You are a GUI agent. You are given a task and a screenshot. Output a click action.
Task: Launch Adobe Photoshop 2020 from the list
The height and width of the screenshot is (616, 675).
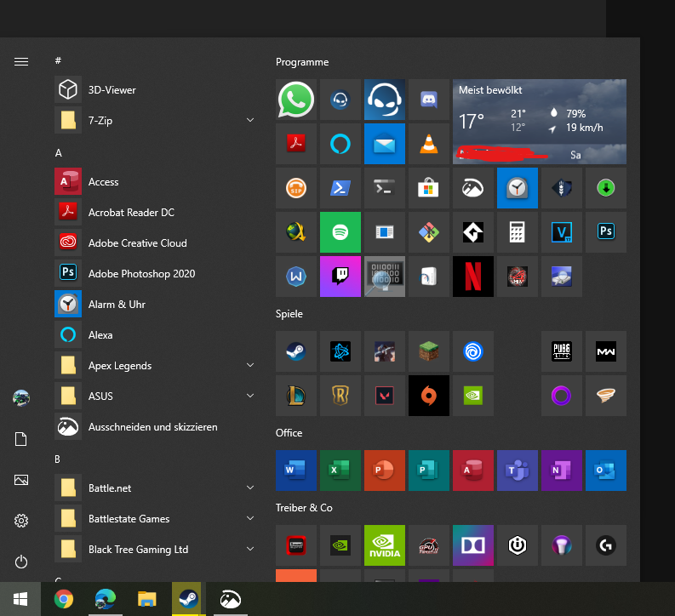(x=156, y=273)
